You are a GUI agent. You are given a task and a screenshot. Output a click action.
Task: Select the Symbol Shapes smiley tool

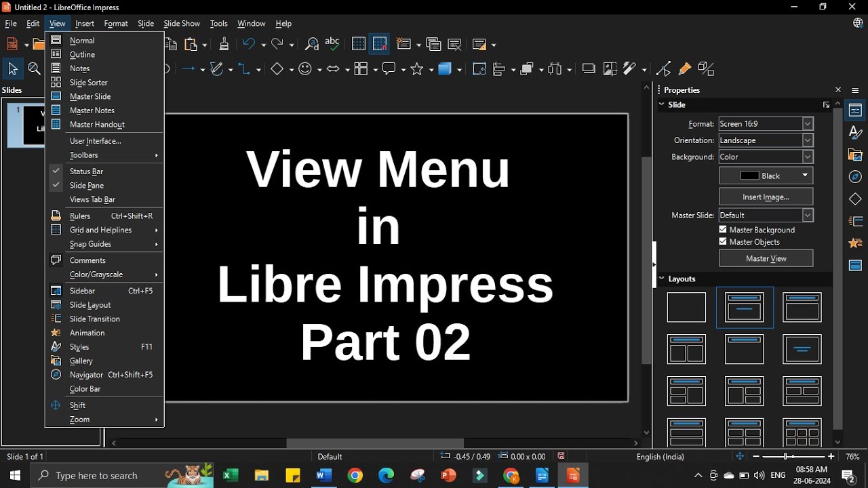click(306, 69)
